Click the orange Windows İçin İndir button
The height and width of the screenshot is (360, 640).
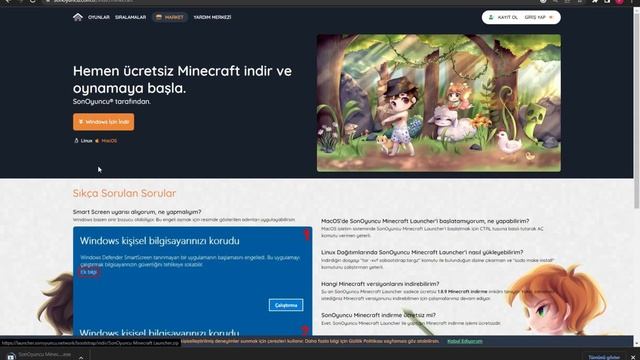(104, 122)
